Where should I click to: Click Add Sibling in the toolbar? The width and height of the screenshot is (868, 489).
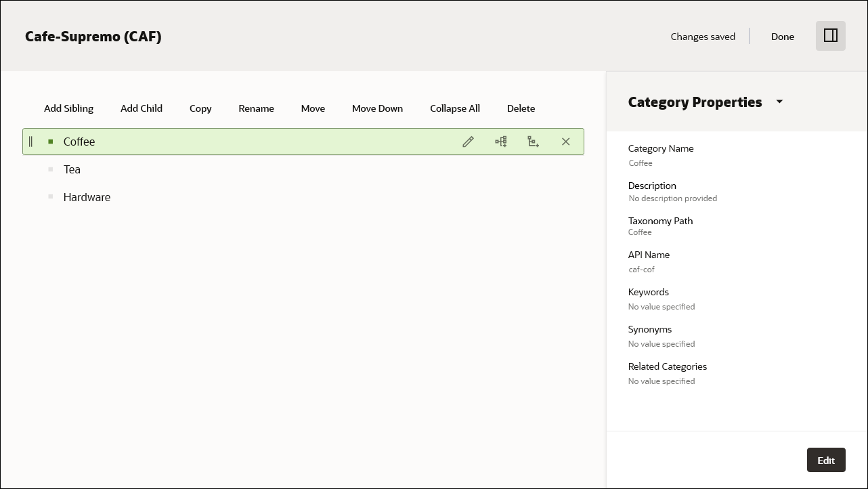coord(68,108)
